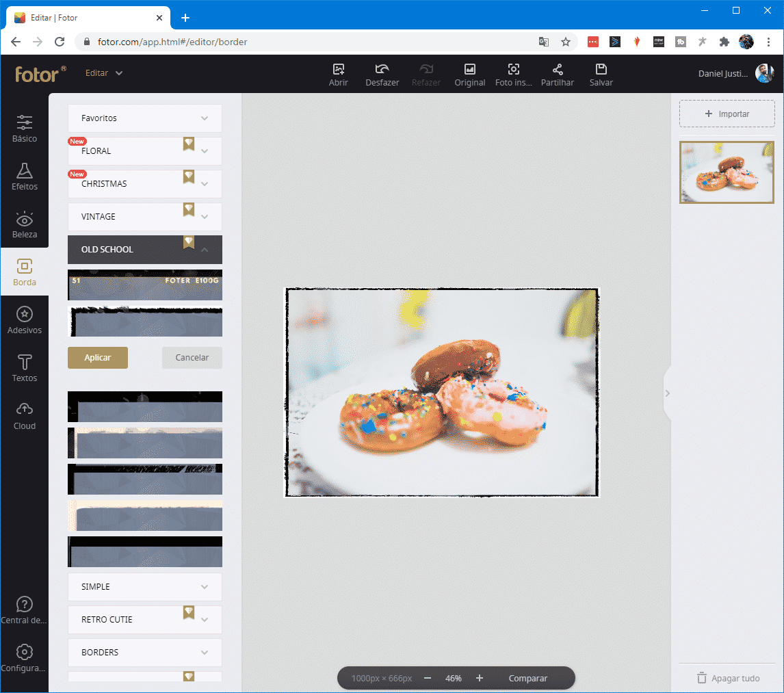The height and width of the screenshot is (693, 784).
Task: Open the Básico adjustments panel
Action: (25, 129)
